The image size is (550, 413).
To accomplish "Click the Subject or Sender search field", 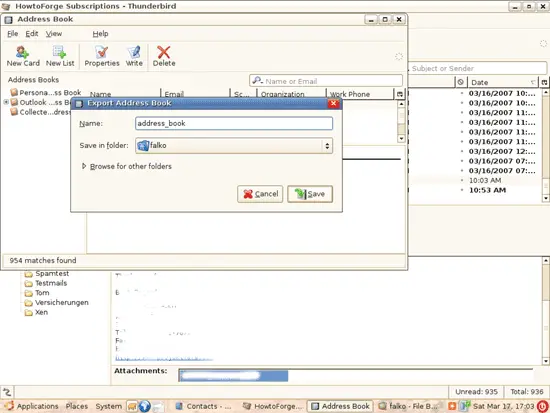I will point(478,68).
